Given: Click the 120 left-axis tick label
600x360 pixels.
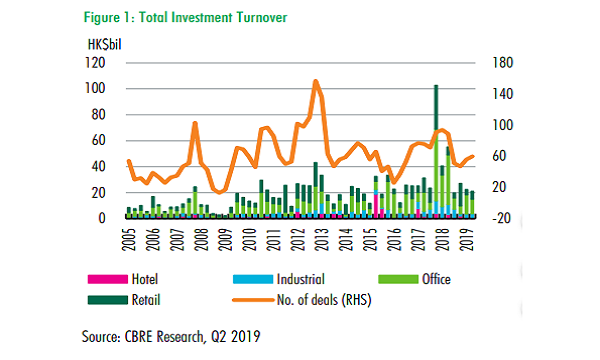Looking at the screenshot, I should tap(95, 63).
